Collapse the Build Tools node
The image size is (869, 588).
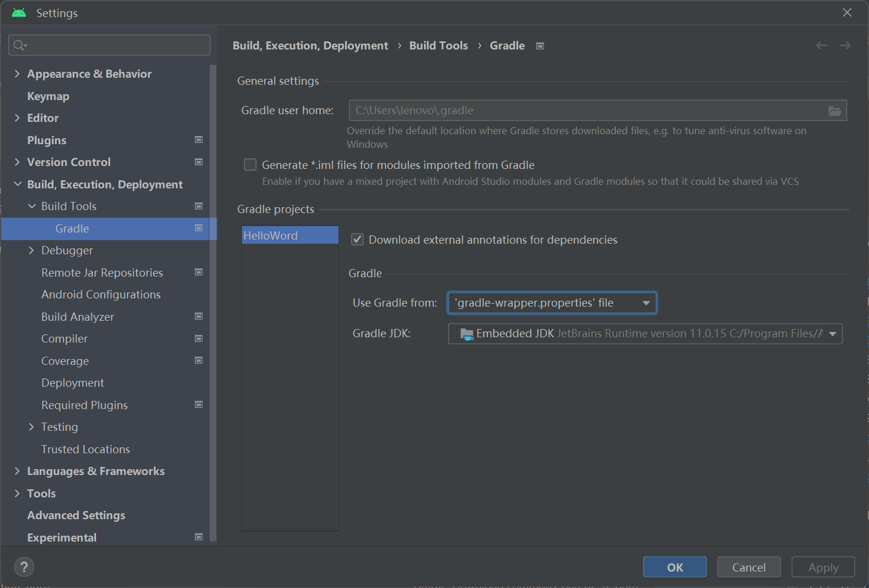click(32, 206)
